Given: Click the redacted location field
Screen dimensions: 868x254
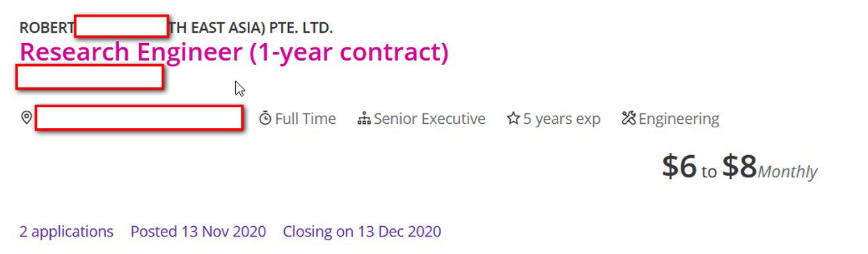Looking at the screenshot, I should tap(139, 118).
